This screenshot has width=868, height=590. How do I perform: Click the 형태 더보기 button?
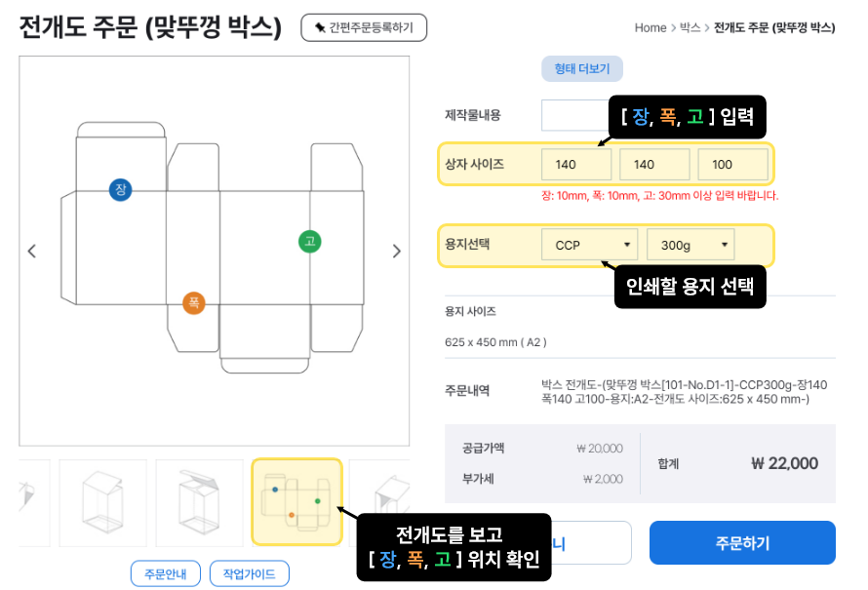pyautogui.click(x=582, y=68)
